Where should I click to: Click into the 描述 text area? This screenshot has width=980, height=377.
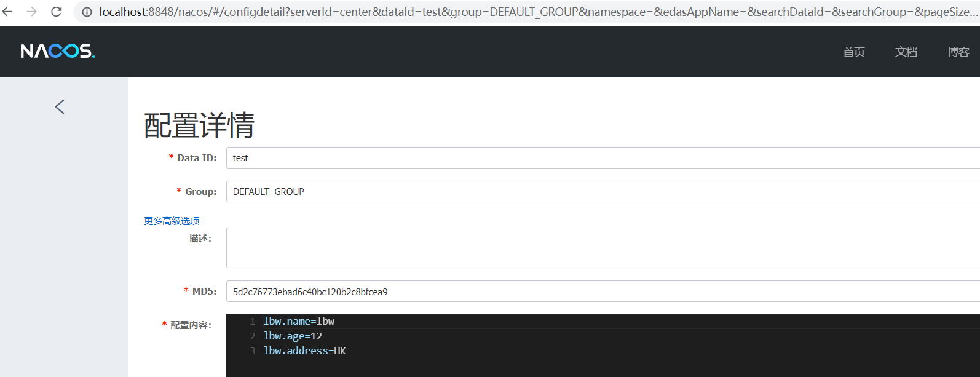pos(603,248)
